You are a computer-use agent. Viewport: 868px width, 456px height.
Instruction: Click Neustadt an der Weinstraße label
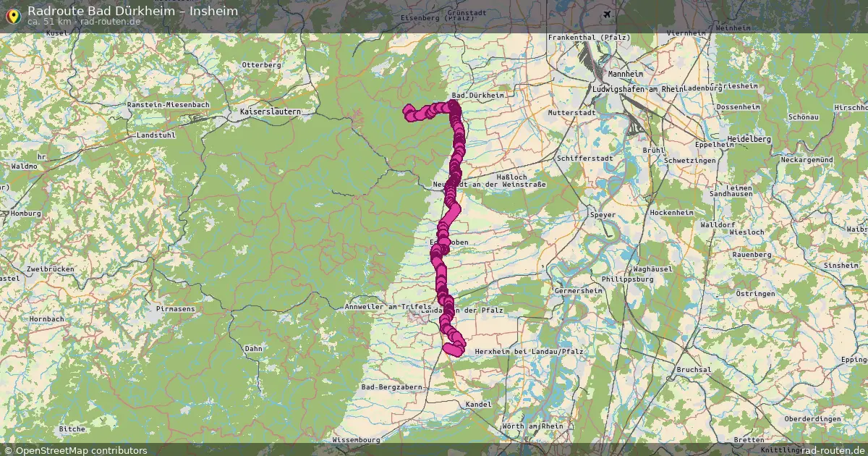(489, 185)
